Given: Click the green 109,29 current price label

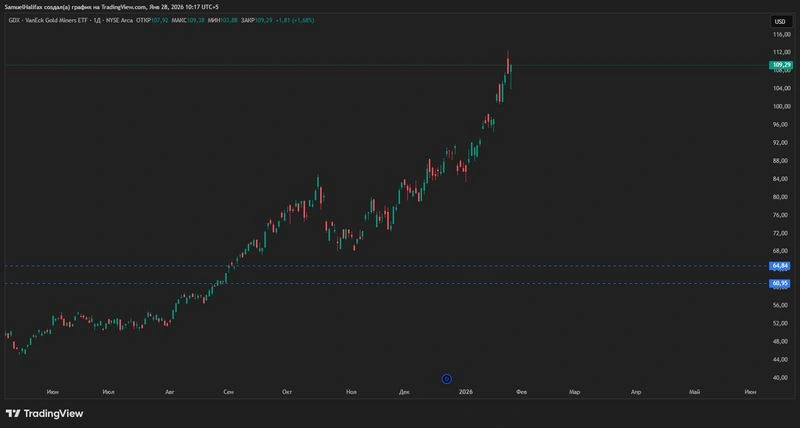Looking at the screenshot, I should [x=781, y=65].
